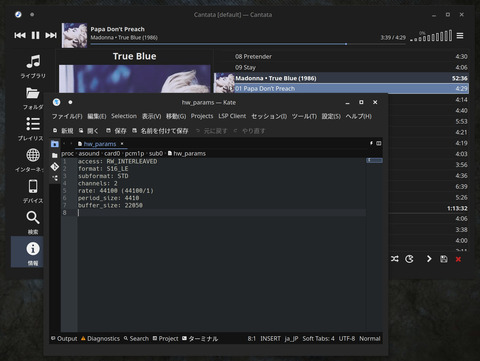This screenshot has height=361, width=480.
Task: Open Kate documents sidebar panel icon
Action: point(55,144)
